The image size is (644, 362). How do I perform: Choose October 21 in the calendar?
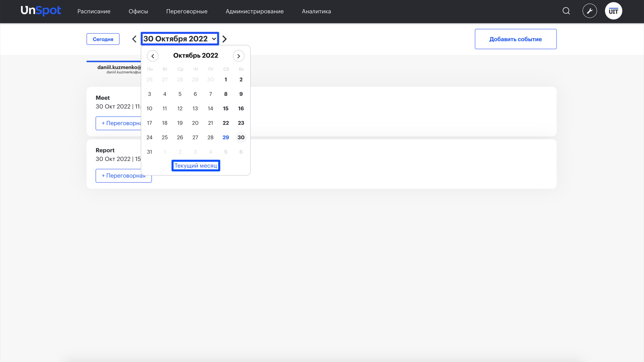point(210,123)
